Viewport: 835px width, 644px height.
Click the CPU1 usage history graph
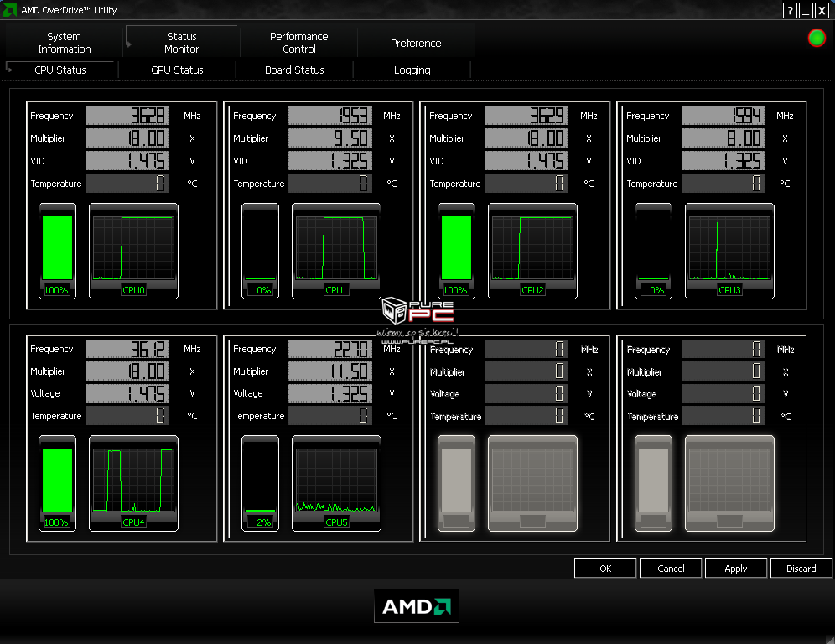[x=336, y=251]
